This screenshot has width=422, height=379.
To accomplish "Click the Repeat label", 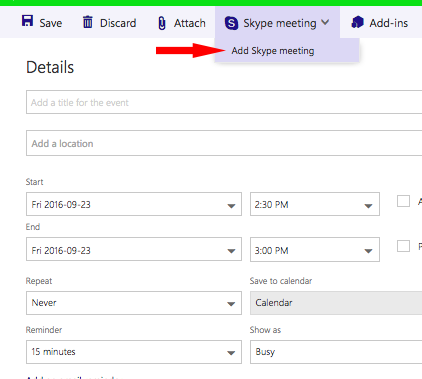I will pyautogui.click(x=39, y=281).
